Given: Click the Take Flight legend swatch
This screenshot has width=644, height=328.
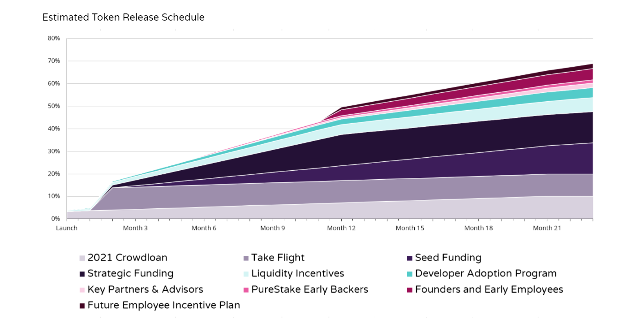Looking at the screenshot, I should click(245, 258).
